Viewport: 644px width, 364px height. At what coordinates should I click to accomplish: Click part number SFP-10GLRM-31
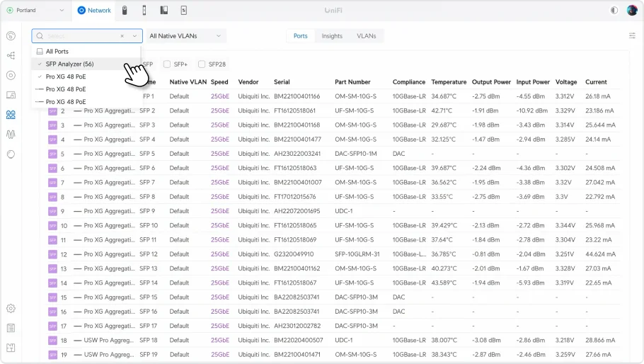tap(357, 254)
